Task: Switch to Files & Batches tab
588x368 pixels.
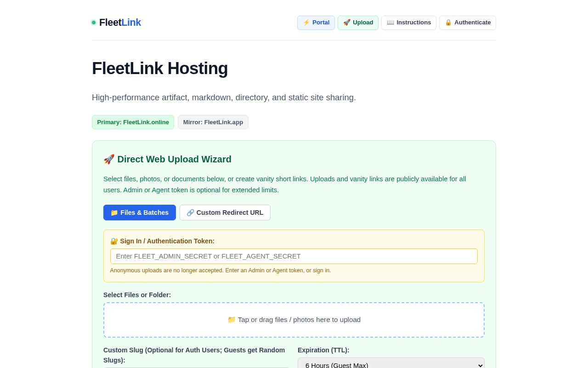Action: [x=140, y=213]
